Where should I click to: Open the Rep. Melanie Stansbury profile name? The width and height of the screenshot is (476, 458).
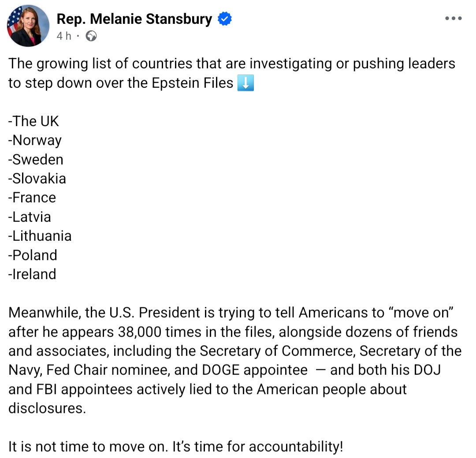tap(134, 19)
